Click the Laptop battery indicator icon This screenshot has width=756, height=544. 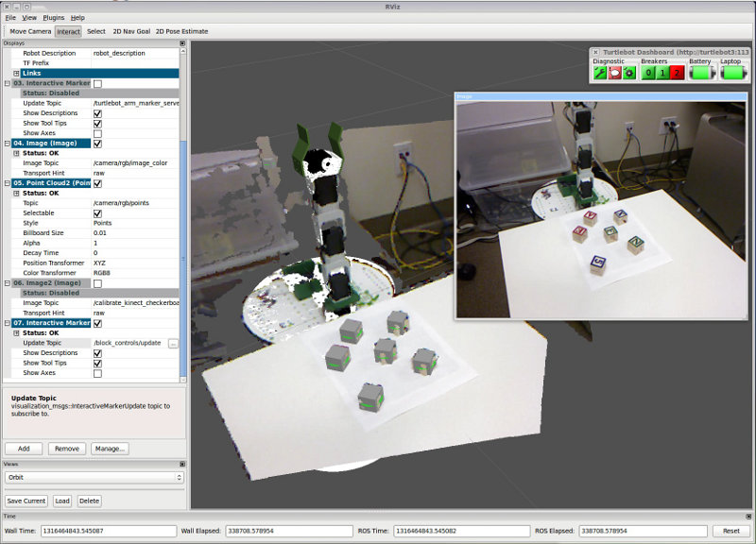click(730, 73)
